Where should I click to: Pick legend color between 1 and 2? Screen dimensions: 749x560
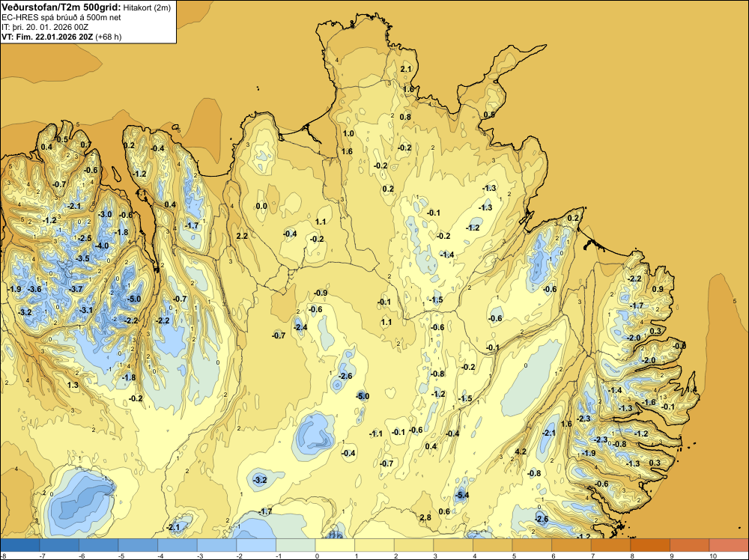[x=374, y=545]
